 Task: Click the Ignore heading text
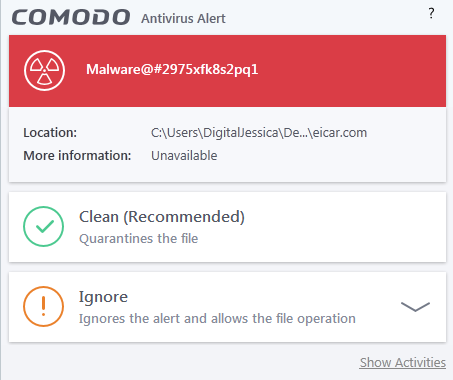coord(103,297)
